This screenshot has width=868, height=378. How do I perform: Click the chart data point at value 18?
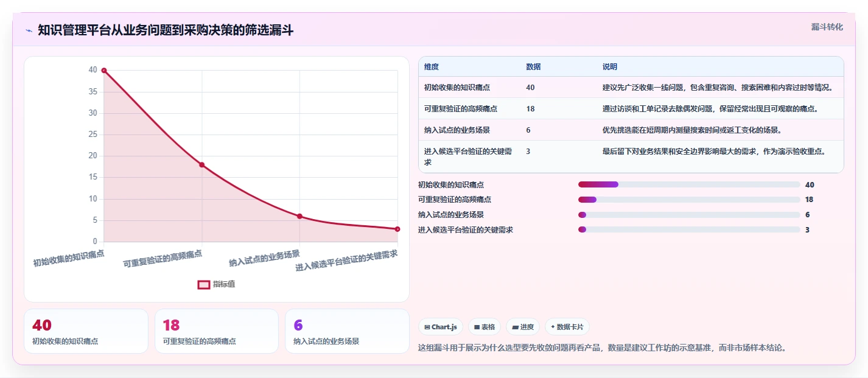tap(202, 165)
